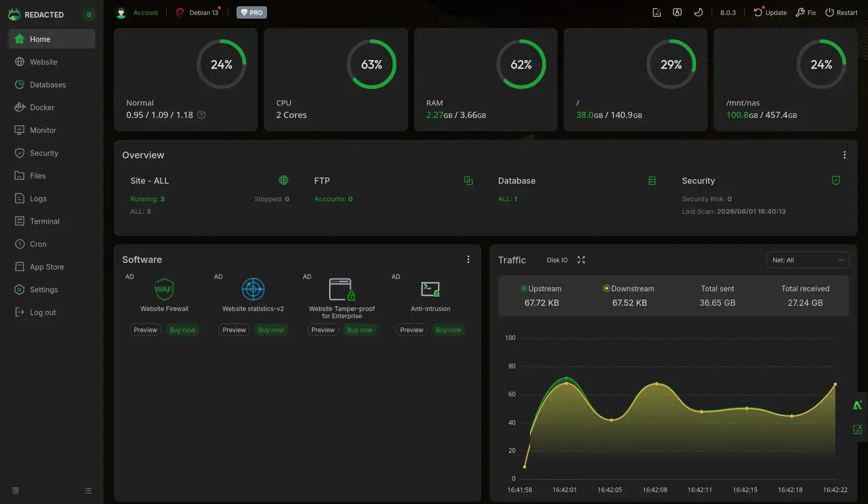Viewport: 868px width, 504px height.
Task: Click the Update button
Action: pyautogui.click(x=770, y=12)
